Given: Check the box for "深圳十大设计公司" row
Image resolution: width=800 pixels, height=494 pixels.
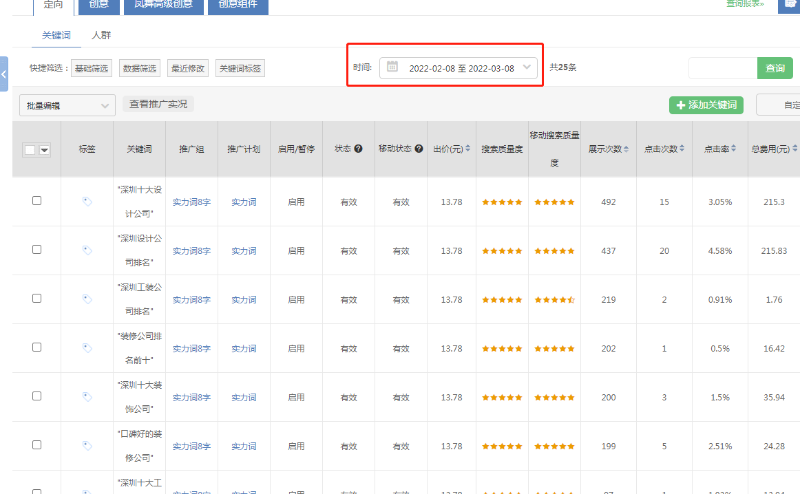Looking at the screenshot, I should point(37,201).
